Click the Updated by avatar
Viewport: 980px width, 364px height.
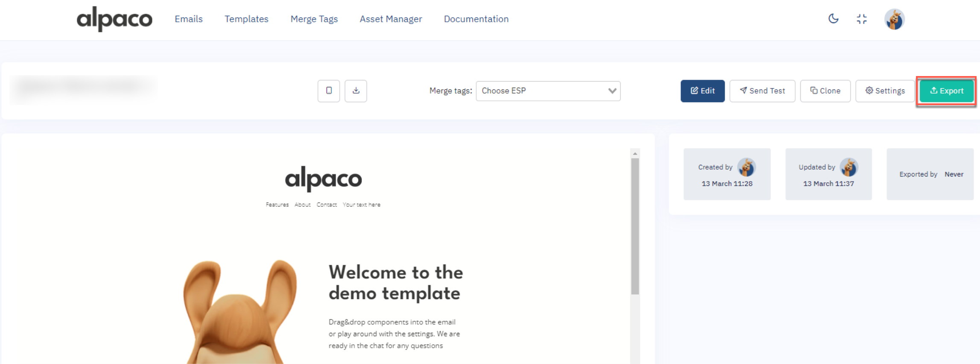tap(849, 167)
